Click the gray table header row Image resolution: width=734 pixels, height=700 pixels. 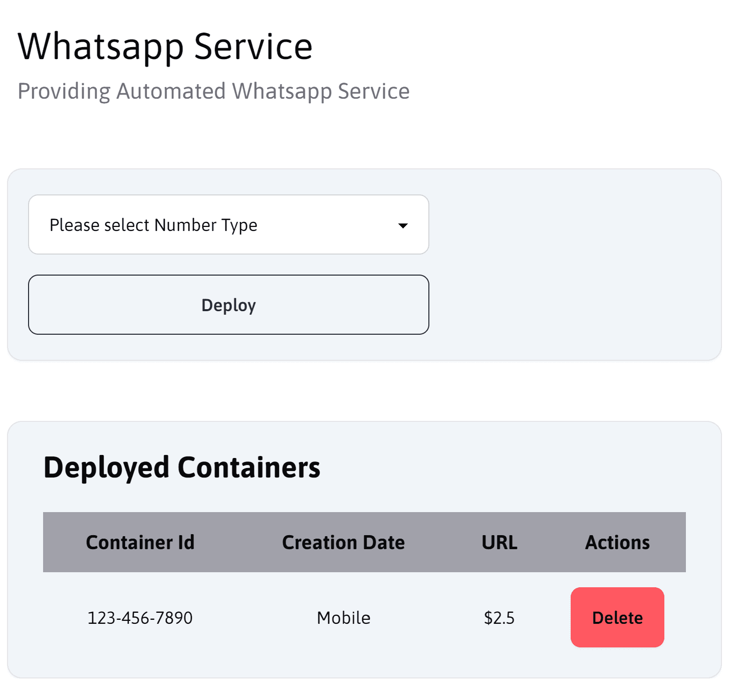(x=364, y=542)
